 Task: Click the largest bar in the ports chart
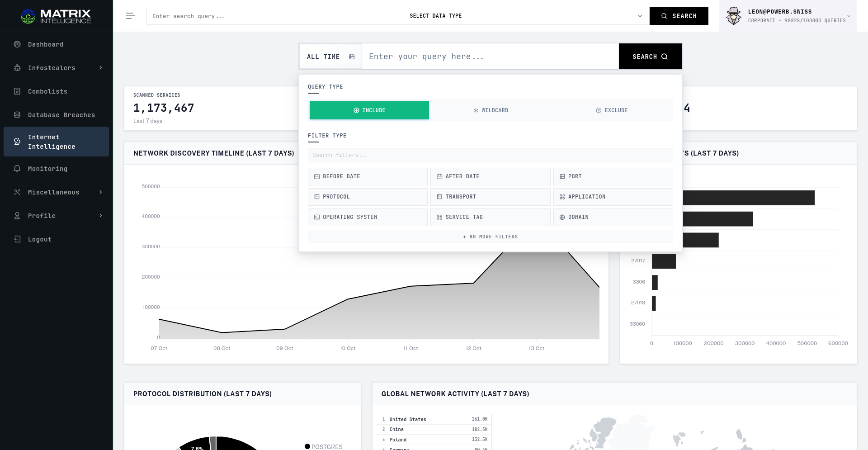748,198
